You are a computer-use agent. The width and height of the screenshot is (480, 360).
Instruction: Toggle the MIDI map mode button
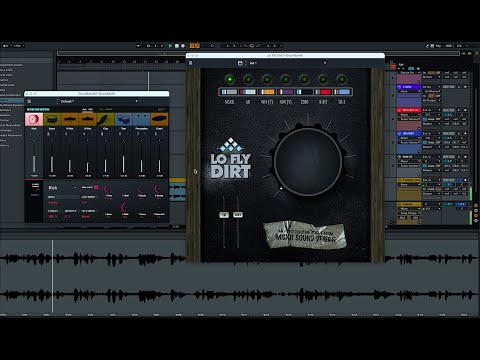(449, 46)
